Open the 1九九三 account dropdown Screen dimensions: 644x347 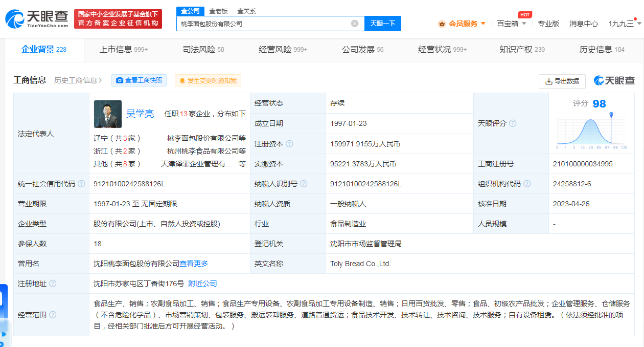(x=625, y=24)
